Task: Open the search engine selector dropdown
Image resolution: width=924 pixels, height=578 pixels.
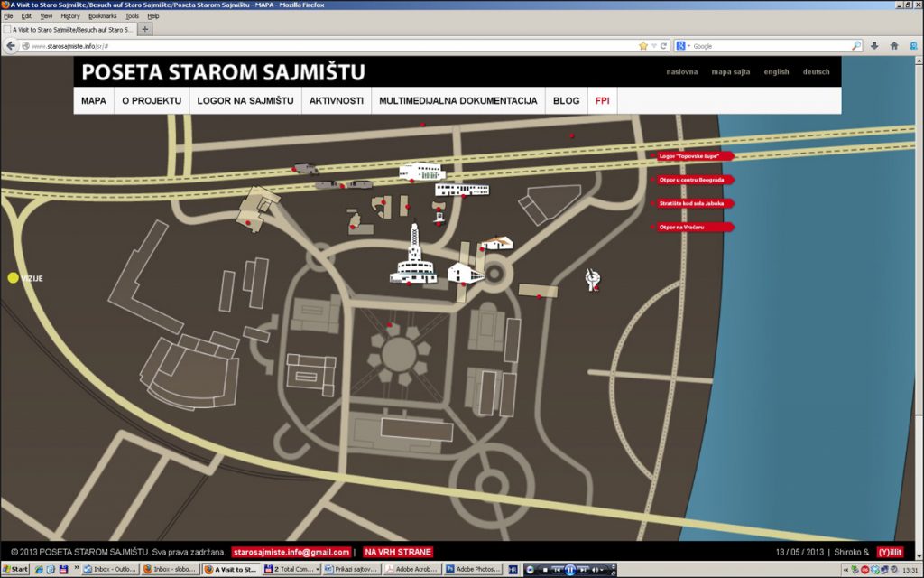Action: (x=683, y=45)
